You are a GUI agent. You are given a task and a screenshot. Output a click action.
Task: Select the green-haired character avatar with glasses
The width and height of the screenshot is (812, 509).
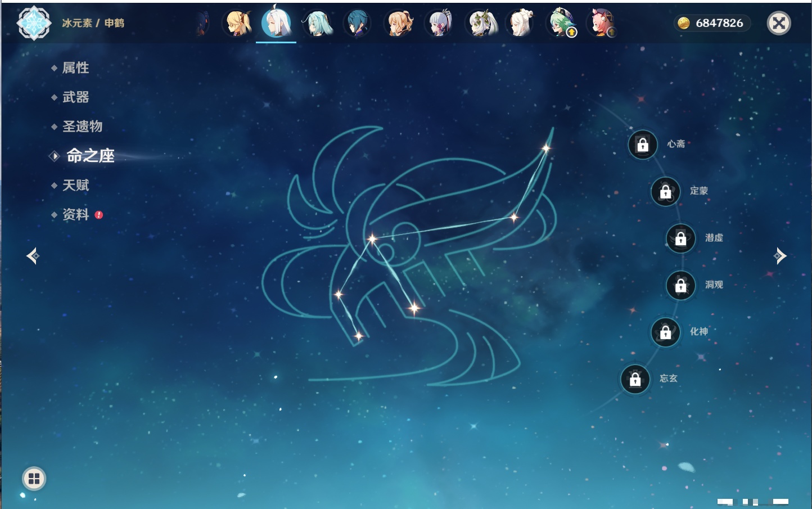pyautogui.click(x=562, y=23)
